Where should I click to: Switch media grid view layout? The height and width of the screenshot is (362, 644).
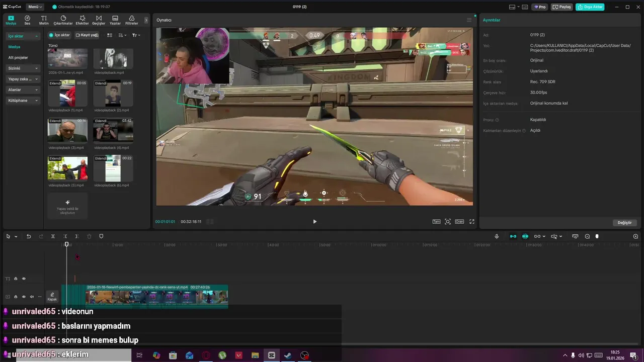[110, 35]
